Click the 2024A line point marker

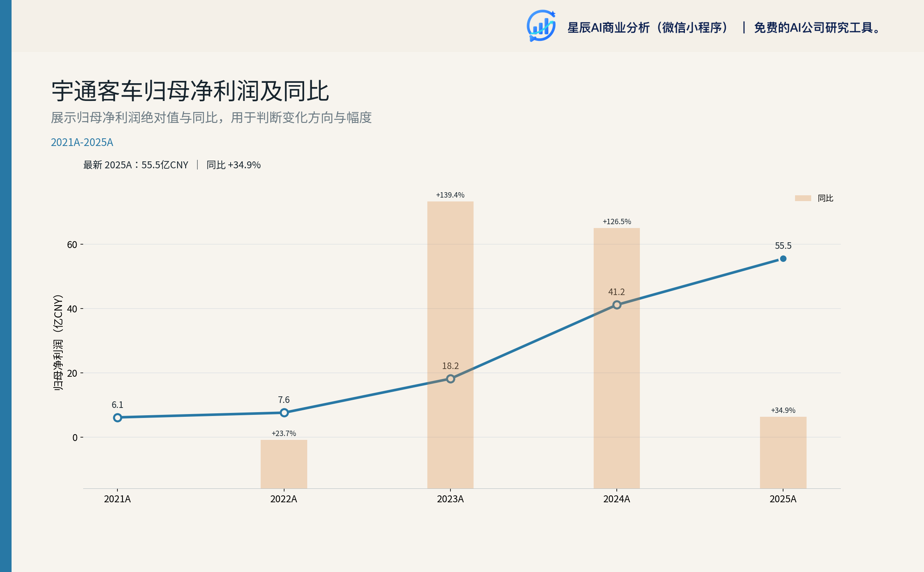pos(617,305)
